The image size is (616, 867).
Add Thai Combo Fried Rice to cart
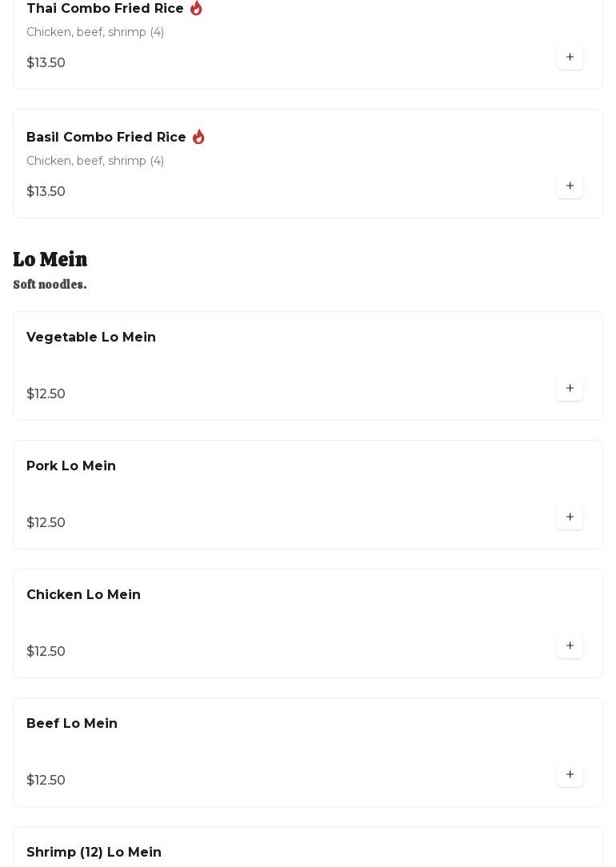(x=570, y=58)
